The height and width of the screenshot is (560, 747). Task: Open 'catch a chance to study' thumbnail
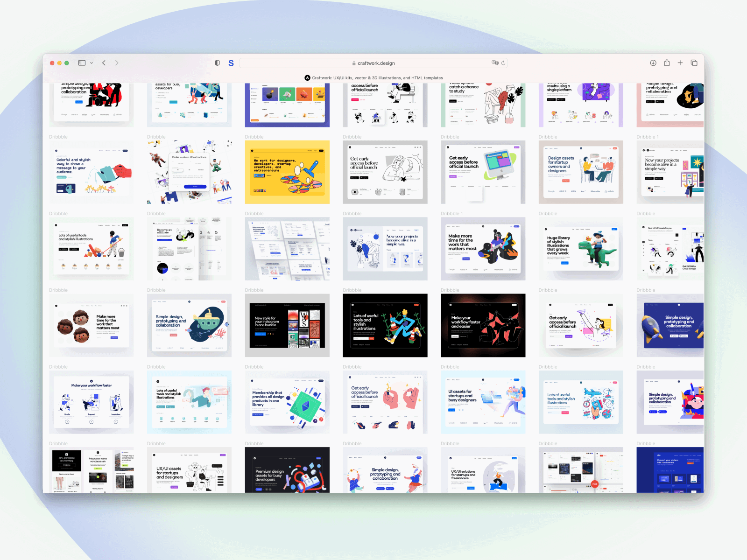tap(483, 105)
